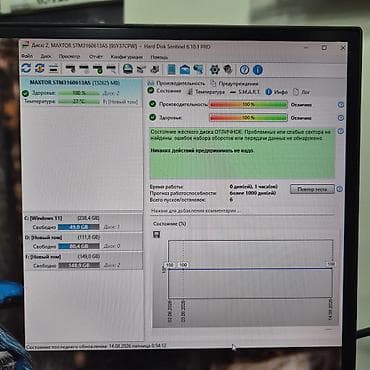Open the Температура tab
This screenshot has height=370, width=370.
tap(206, 92)
